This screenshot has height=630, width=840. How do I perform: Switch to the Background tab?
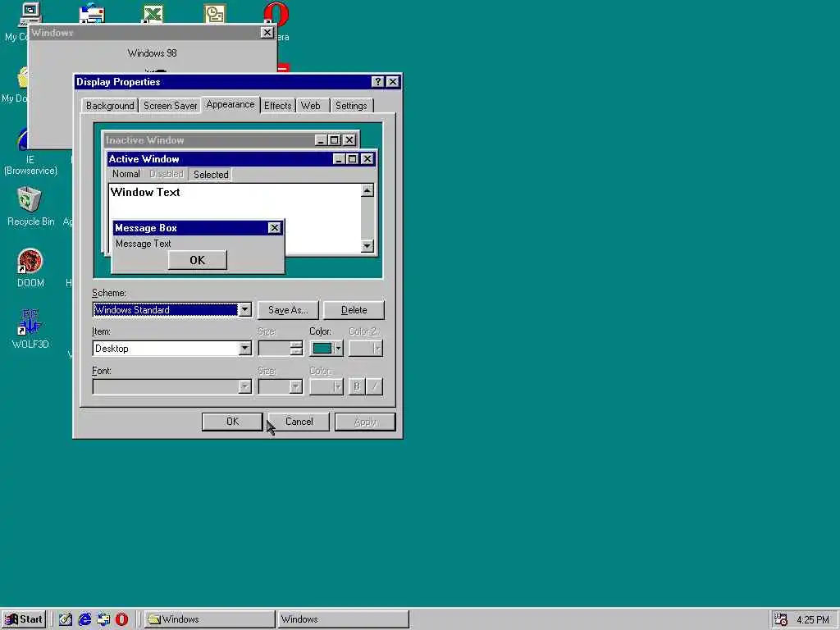(x=110, y=106)
